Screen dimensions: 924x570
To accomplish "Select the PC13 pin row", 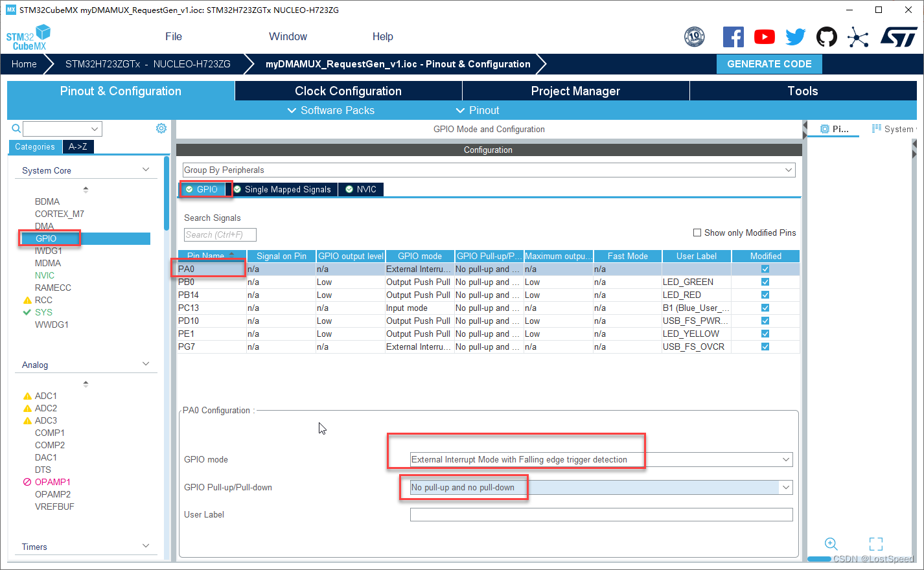I will [x=489, y=308].
